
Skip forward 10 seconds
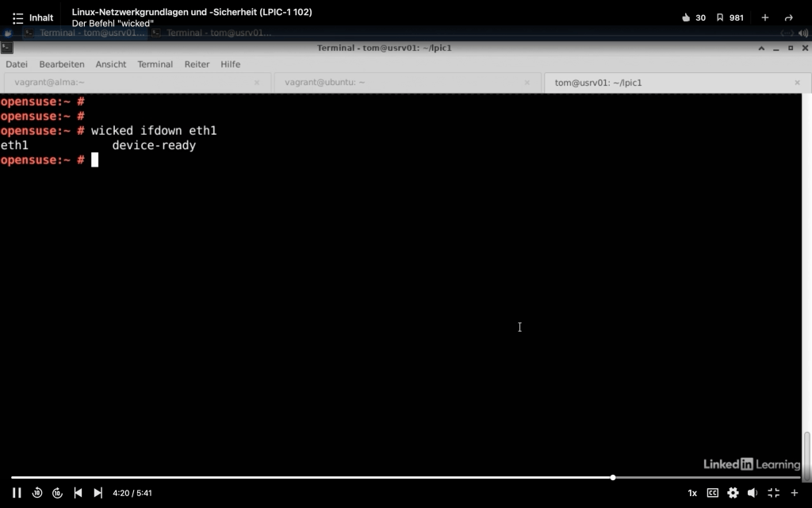click(x=57, y=493)
